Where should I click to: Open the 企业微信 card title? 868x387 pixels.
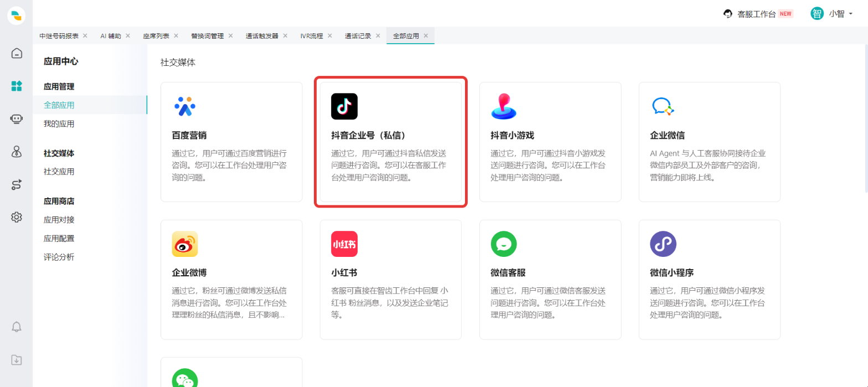coord(668,136)
